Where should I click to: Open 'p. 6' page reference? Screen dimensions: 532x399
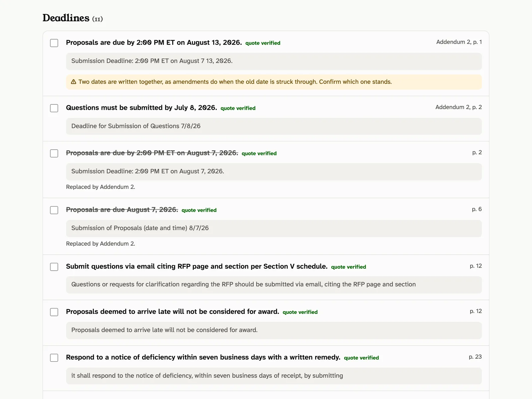(x=477, y=209)
